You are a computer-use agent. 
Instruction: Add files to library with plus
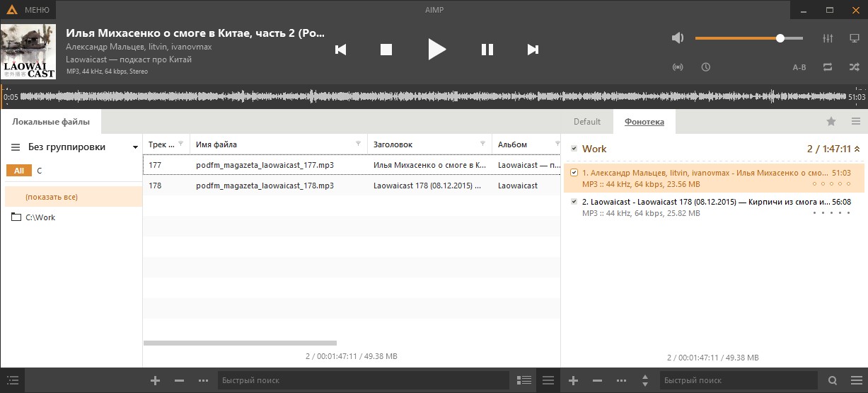(156, 380)
